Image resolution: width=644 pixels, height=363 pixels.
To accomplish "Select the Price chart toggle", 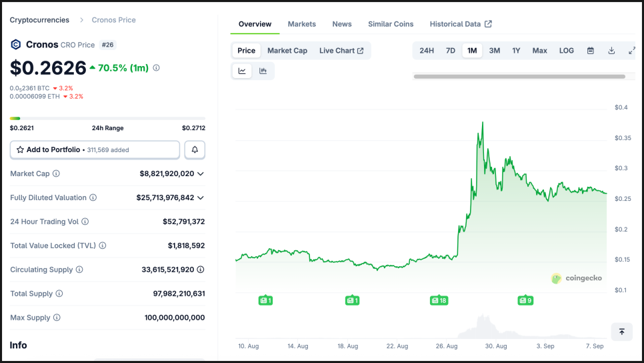I will 246,51.
